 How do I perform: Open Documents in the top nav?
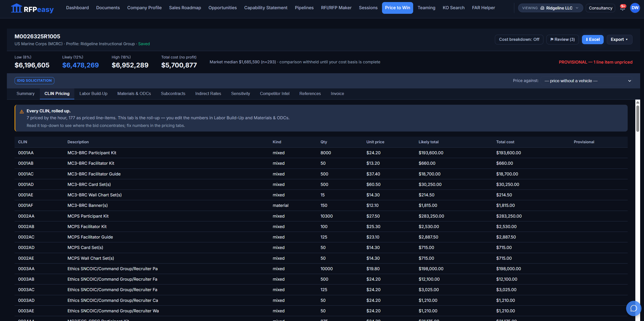pyautogui.click(x=108, y=8)
